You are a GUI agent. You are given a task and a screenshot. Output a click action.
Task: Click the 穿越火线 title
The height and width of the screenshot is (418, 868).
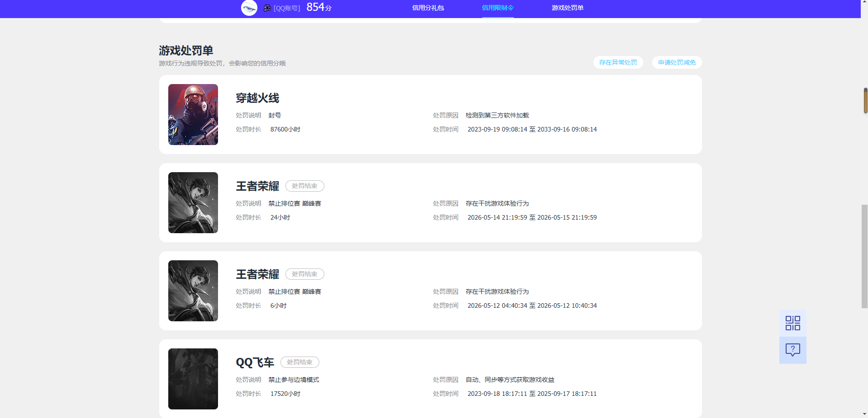coord(257,98)
